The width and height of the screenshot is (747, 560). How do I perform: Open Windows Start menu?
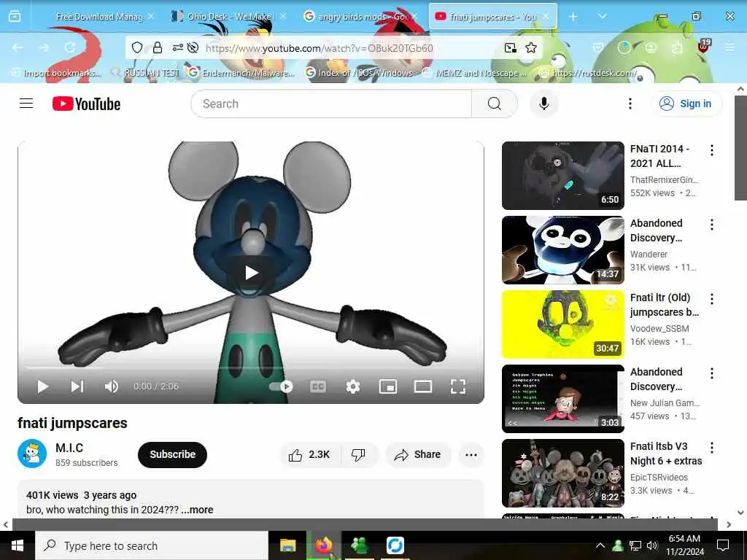18,545
